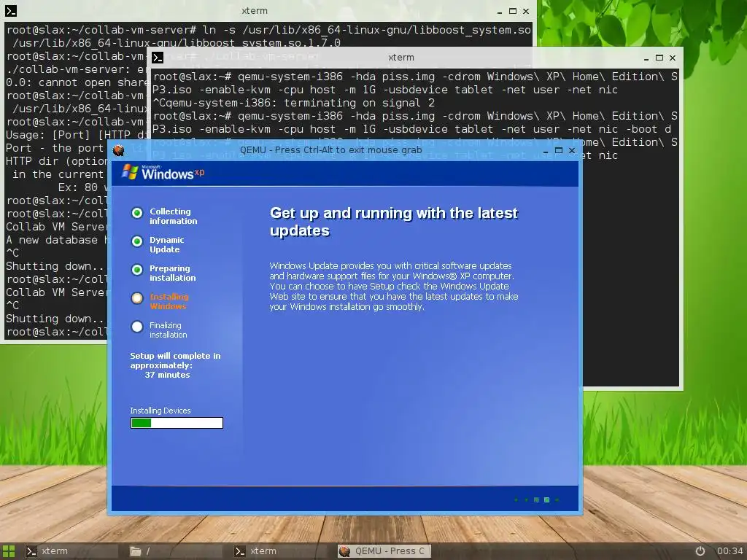
Task: Click 'Setup will complete in approximately' text
Action: [x=175, y=360]
